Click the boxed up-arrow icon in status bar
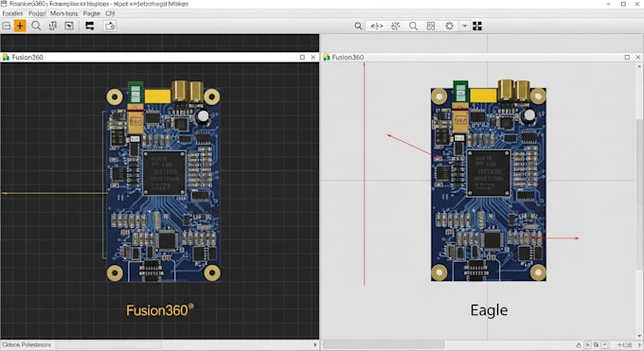Screen dimensions: 644x351 tap(605, 344)
